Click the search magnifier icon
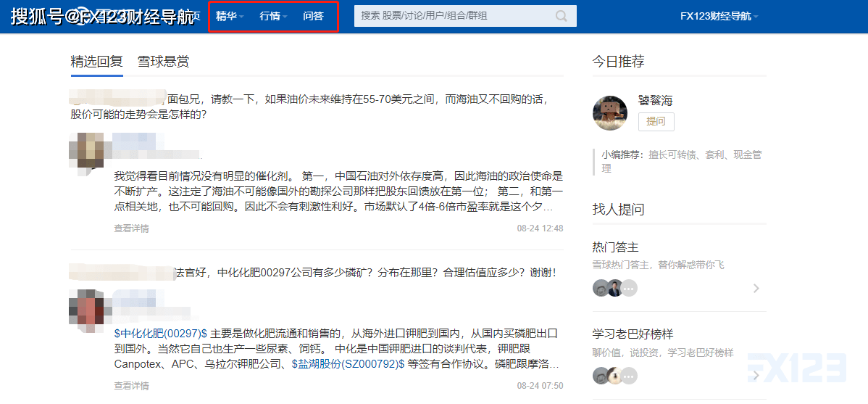Image resolution: width=868 pixels, height=404 pixels. pos(561,16)
